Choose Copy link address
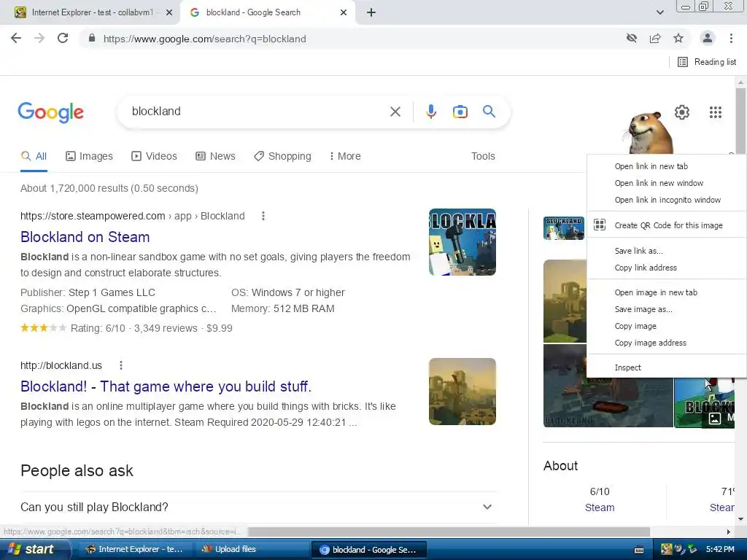The width and height of the screenshot is (747, 560). [666, 268]
